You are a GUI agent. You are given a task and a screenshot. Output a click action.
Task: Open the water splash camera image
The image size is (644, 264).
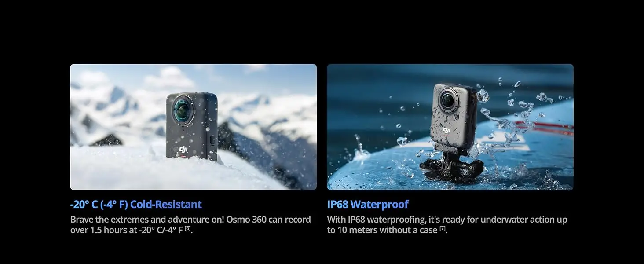tap(450, 127)
